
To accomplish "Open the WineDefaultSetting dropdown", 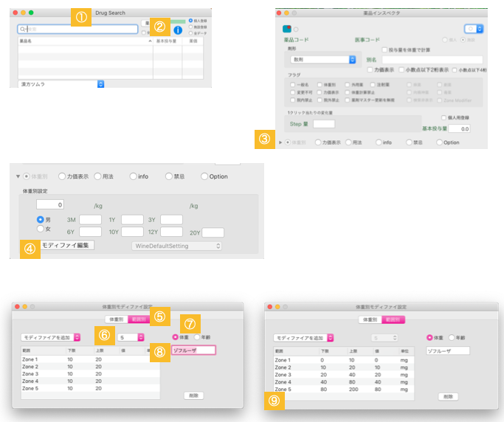I will point(176,245).
